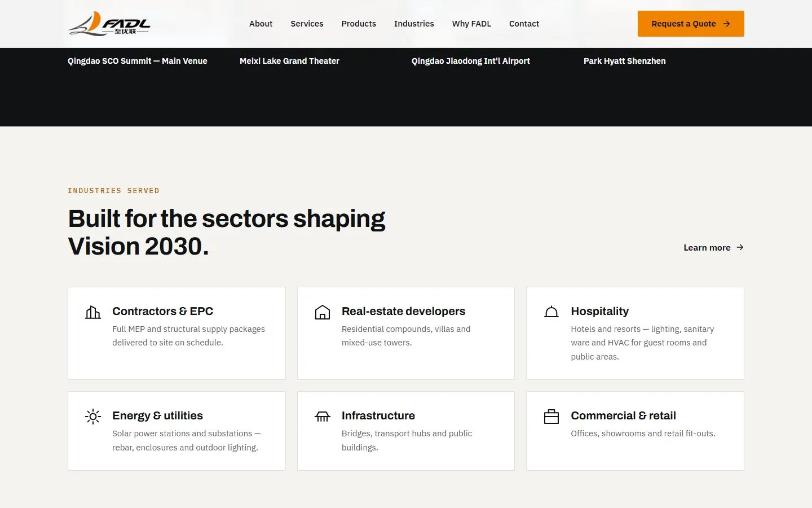Viewport: 812px width, 508px height.
Task: Click the Real-estate developers house icon
Action: click(x=323, y=312)
